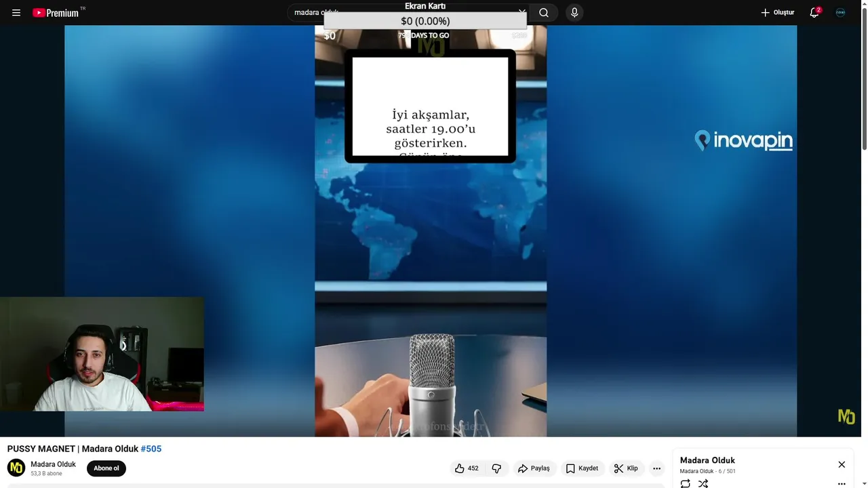Click 'PUSSY MAGNET | Madara Olduk' title text

pos(73,449)
